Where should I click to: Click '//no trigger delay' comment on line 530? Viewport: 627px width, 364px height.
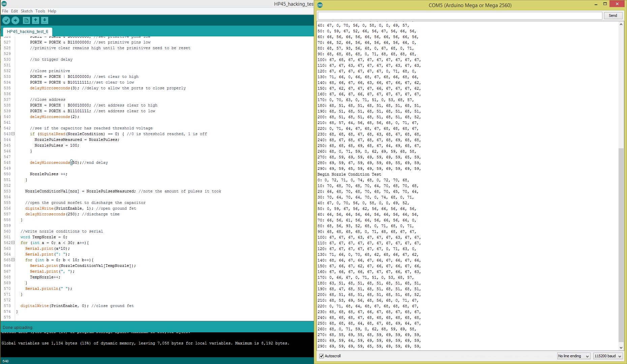[51, 59]
